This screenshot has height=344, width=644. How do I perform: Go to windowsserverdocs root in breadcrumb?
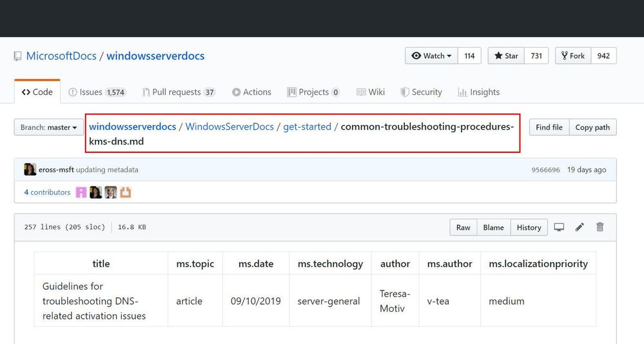click(133, 126)
